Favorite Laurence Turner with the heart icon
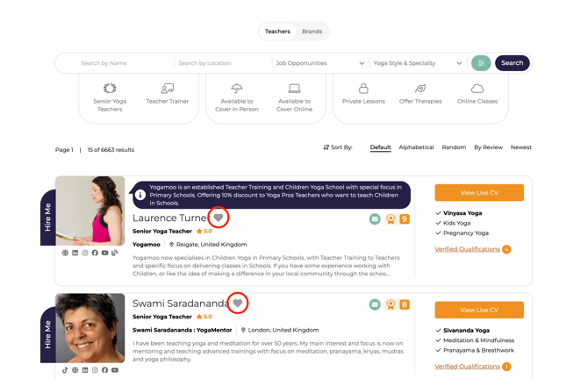588x379 pixels. click(x=219, y=218)
